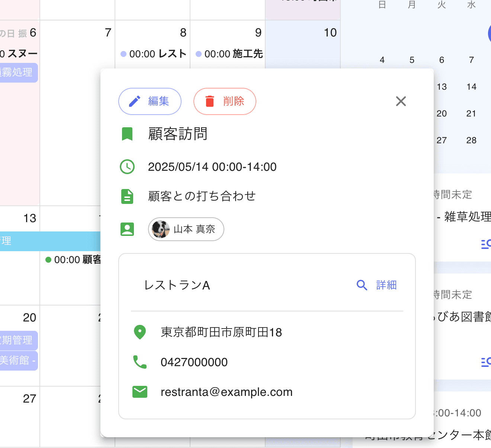Click the レストランA name in the card
Viewport: 491px width, 448px height.
[x=177, y=285]
